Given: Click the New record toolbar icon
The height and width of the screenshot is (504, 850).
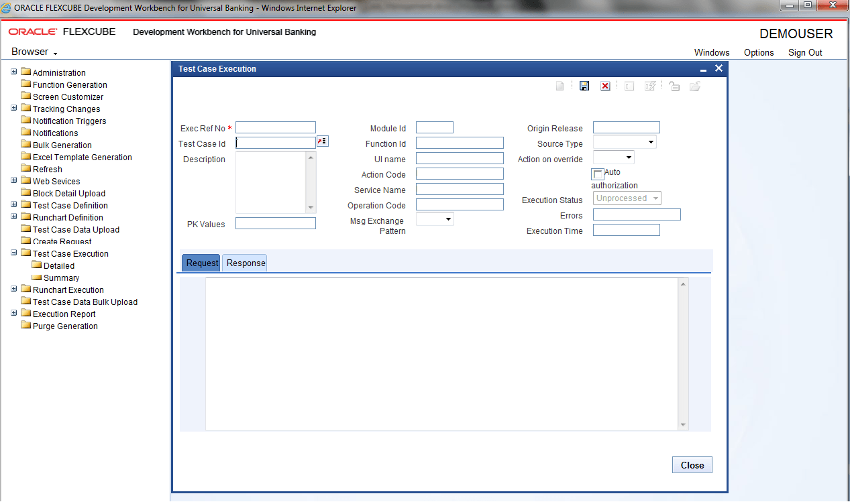Looking at the screenshot, I should pyautogui.click(x=560, y=86).
